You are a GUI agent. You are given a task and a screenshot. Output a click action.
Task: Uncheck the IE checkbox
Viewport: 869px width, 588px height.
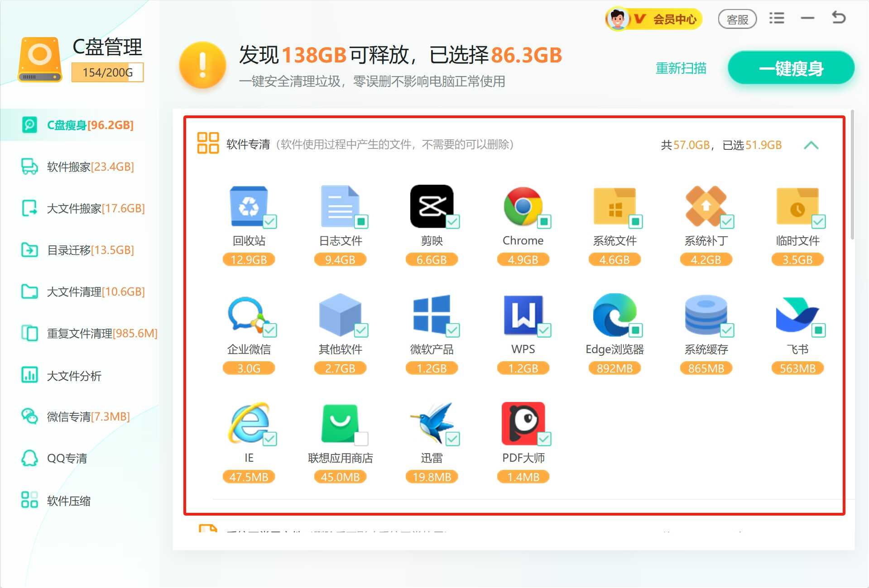[x=270, y=439]
